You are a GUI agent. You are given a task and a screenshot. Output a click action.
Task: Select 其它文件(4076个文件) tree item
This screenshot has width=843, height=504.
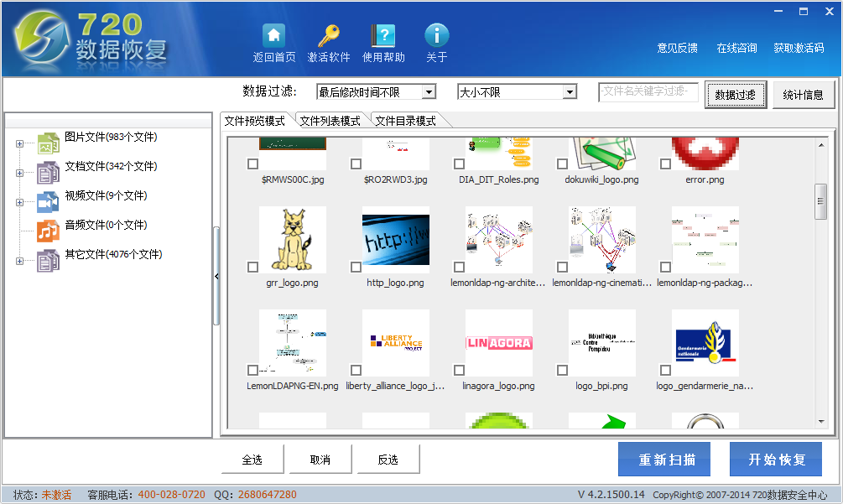click(113, 254)
